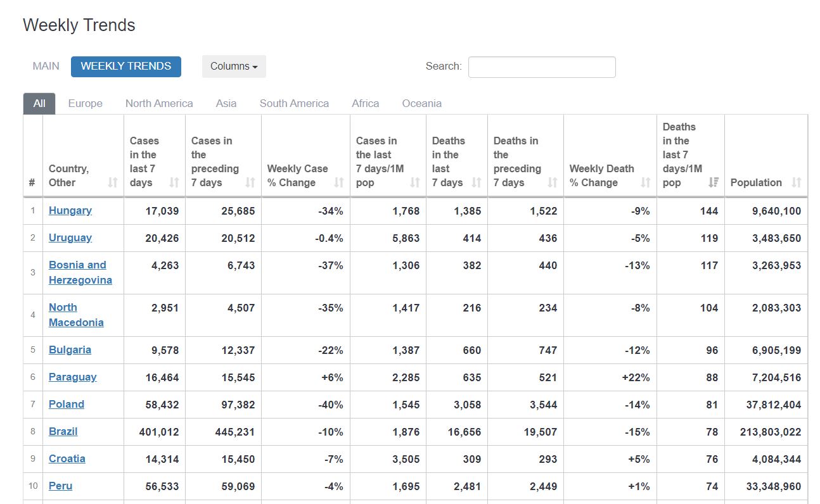Switch to the MAIN view

coord(46,66)
